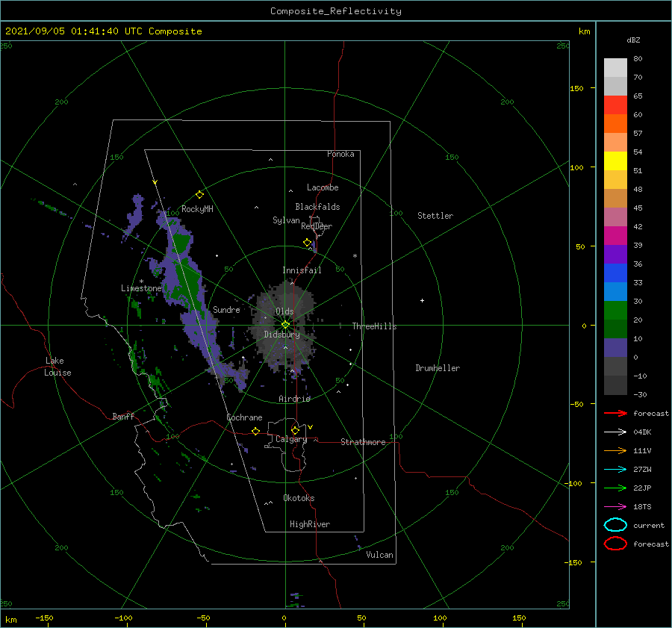Click the yellow diamond marker beside RockyMH
This screenshot has height=628, width=672.
point(199,195)
